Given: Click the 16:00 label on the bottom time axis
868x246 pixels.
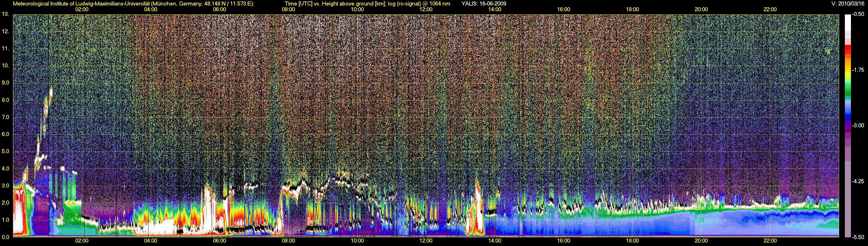Looking at the screenshot, I should point(564,241).
